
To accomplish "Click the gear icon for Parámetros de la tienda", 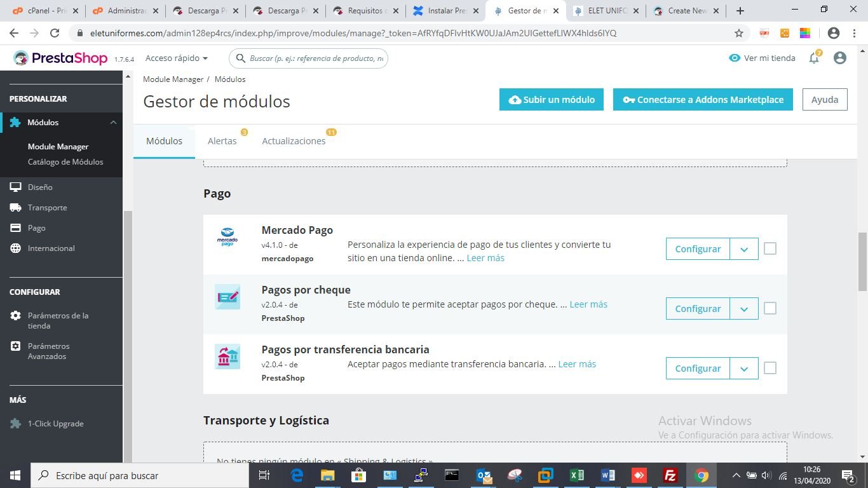I will 16,316.
